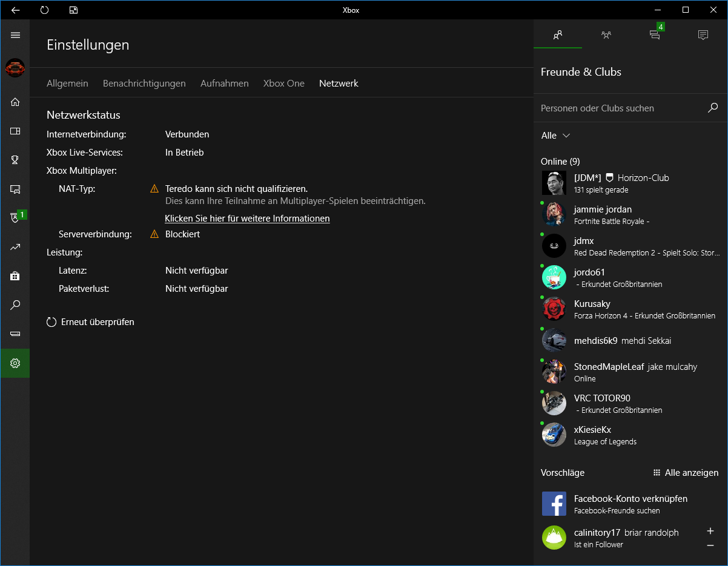Click minus to dismiss calinitory17 suggestion
The image size is (728, 566).
click(x=710, y=546)
